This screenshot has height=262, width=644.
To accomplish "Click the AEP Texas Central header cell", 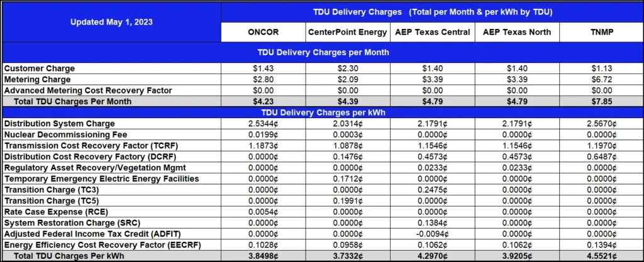I will pos(432,32).
